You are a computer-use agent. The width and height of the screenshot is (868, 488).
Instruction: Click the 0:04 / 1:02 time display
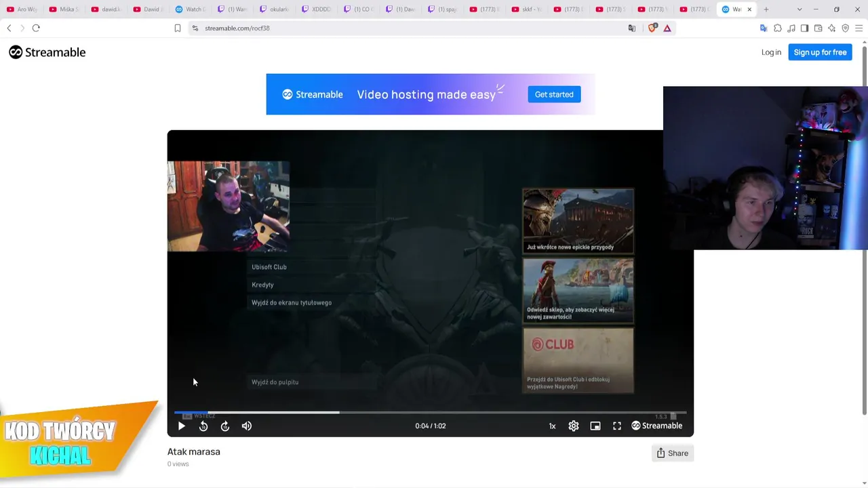[x=431, y=426]
